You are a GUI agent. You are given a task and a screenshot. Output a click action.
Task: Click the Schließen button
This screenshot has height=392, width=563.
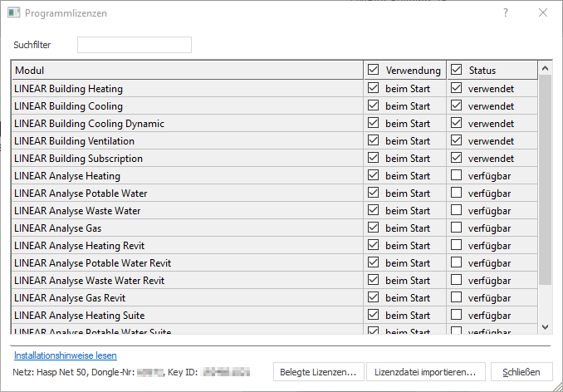[x=521, y=372]
